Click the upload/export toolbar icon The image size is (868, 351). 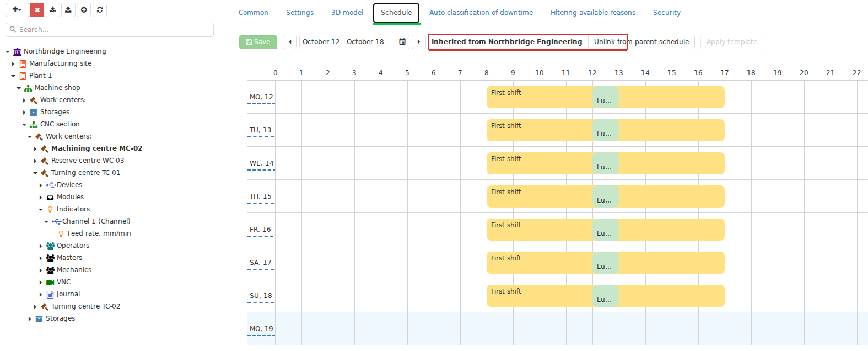tap(68, 10)
